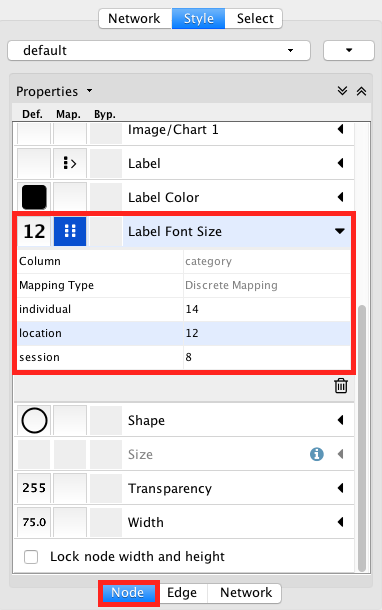This screenshot has width=382, height=610.
Task: Open the Label passthrough mapping icon
Action: pos(70,163)
